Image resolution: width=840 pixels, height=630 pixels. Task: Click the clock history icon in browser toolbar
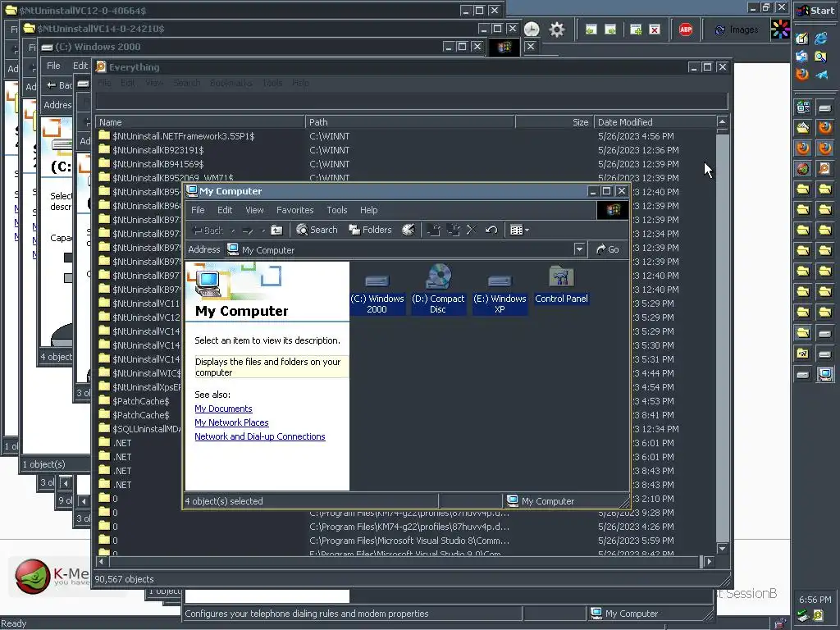tap(532, 30)
